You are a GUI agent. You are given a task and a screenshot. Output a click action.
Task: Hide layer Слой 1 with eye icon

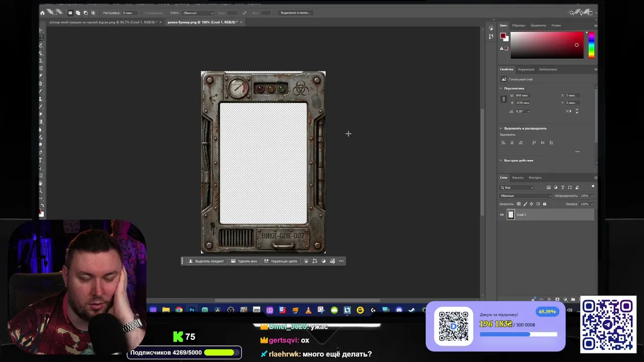(502, 215)
